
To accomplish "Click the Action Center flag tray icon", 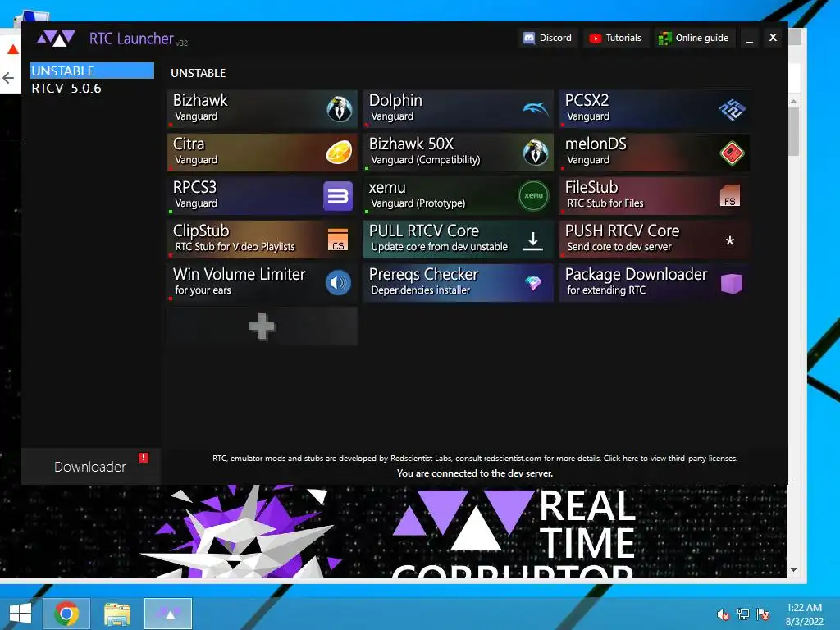I will (763, 614).
